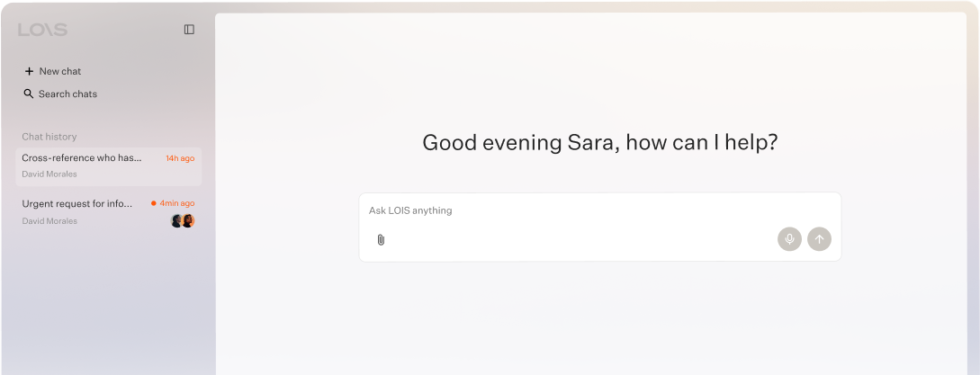Click David Morales under the Urgent request chat
Screen dimensions: 980x375
coord(49,220)
